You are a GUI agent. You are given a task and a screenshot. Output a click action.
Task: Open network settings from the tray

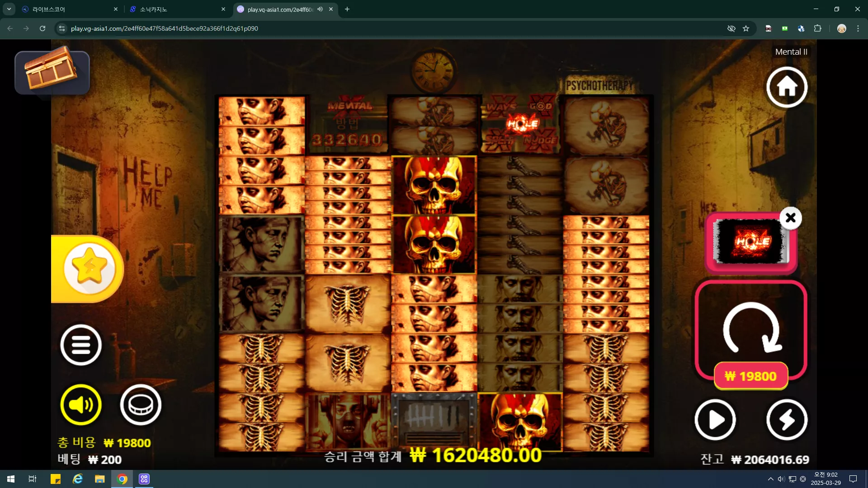tap(793, 479)
